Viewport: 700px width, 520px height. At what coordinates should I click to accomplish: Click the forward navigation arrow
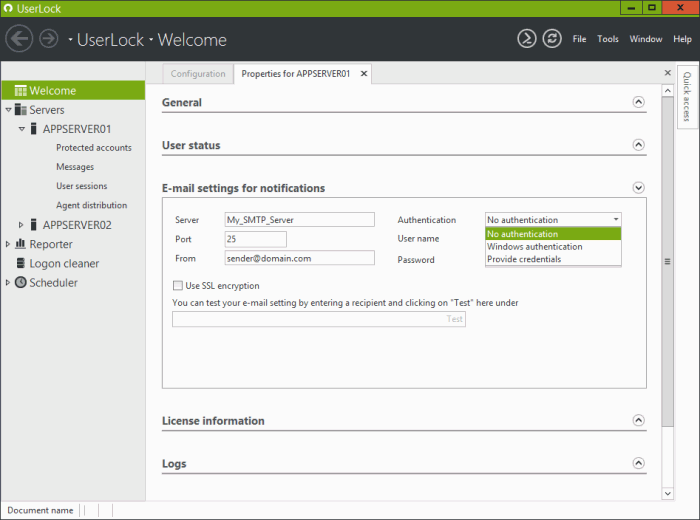tap(49, 39)
